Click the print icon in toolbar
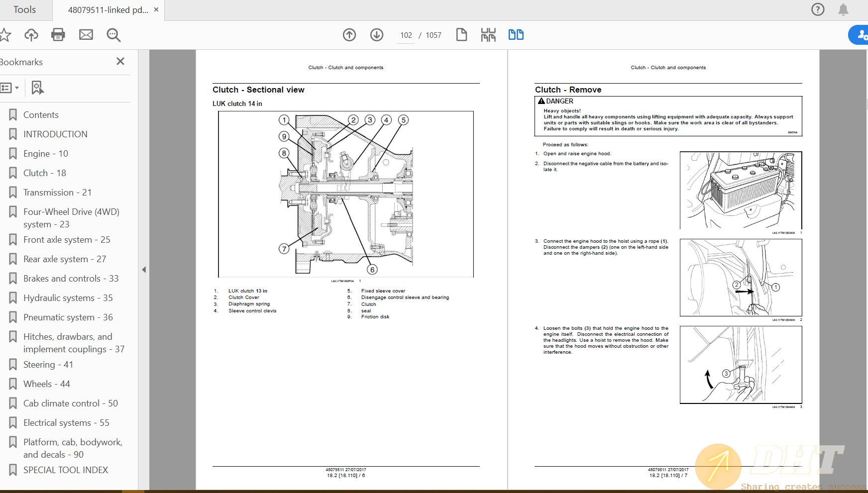 click(58, 35)
